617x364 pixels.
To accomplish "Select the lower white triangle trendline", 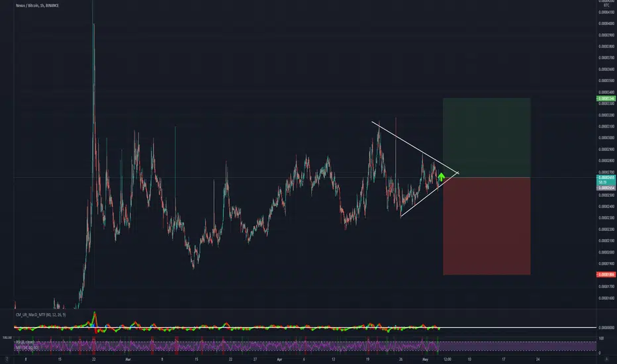I will 429,195.
